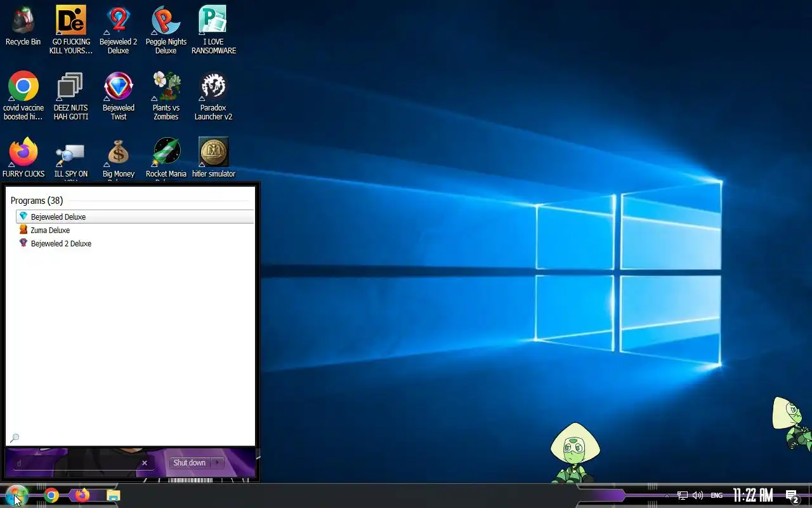Open the Action Center notifications icon
The height and width of the screenshot is (508, 812).
792,496
